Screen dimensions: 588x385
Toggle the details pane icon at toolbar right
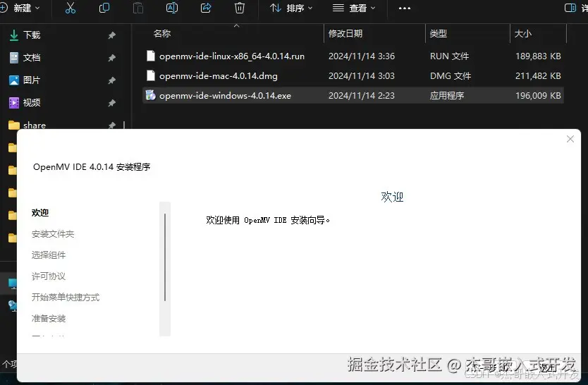point(570,8)
